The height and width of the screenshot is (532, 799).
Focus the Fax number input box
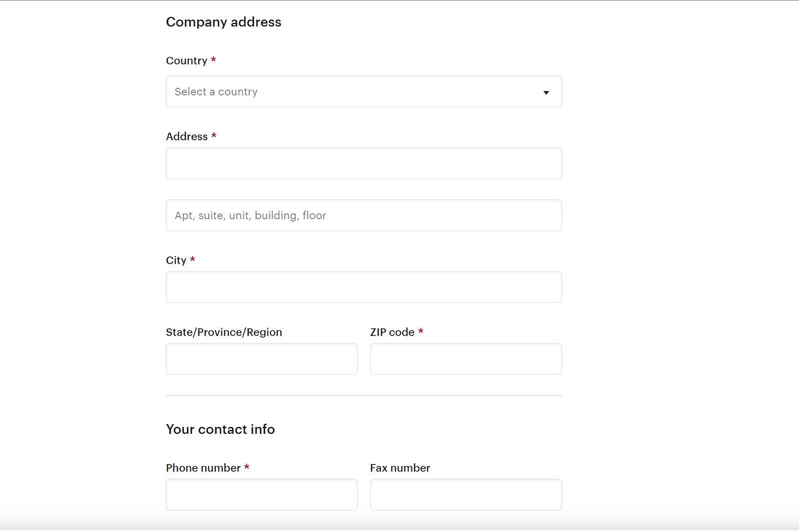[465, 495]
